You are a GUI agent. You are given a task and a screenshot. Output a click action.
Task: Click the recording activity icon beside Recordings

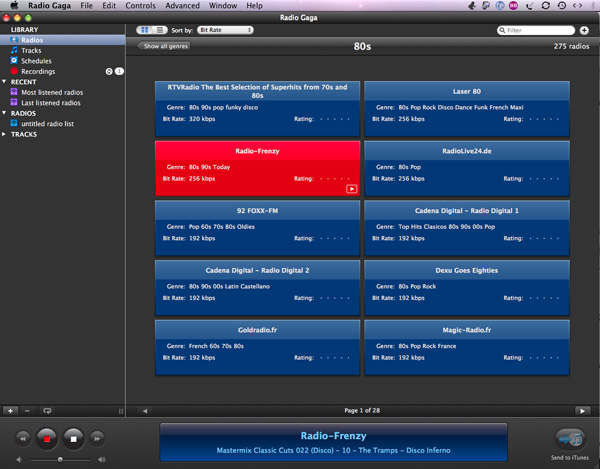tap(109, 72)
